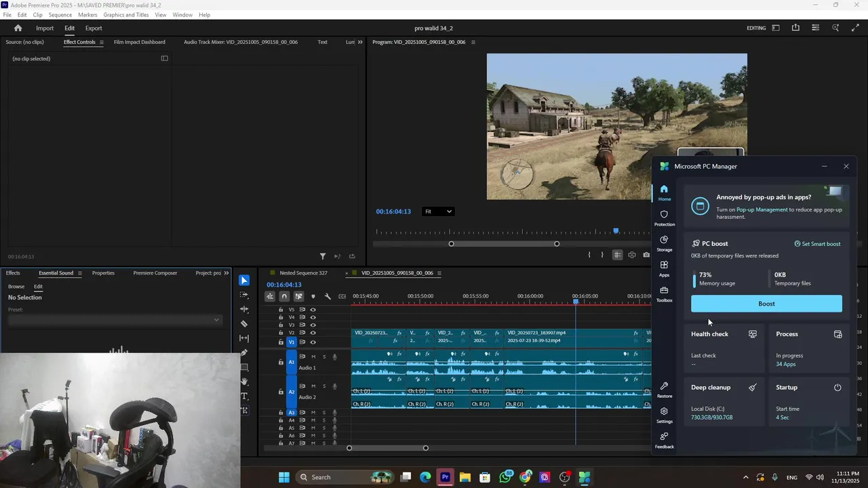Open Protection in PC Manager sidebar
The image size is (868, 488).
pos(665,218)
